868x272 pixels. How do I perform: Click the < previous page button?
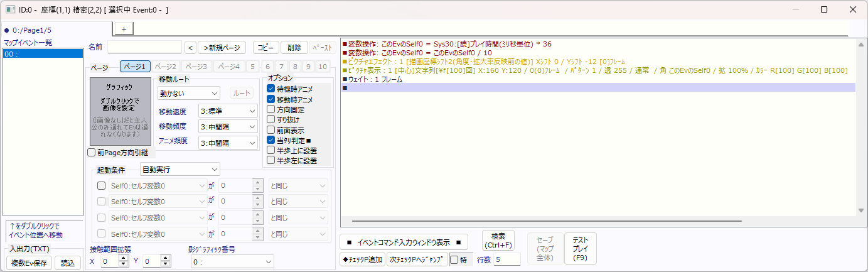tap(191, 47)
